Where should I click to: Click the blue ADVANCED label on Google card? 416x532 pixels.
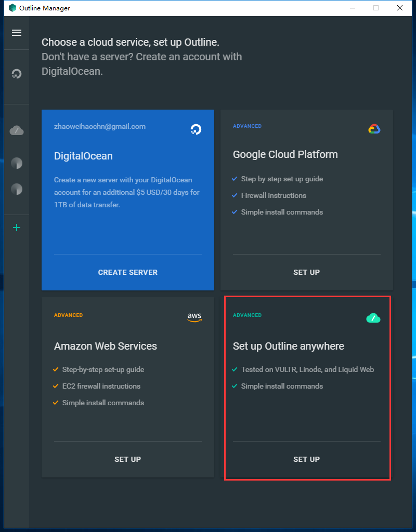point(247,126)
